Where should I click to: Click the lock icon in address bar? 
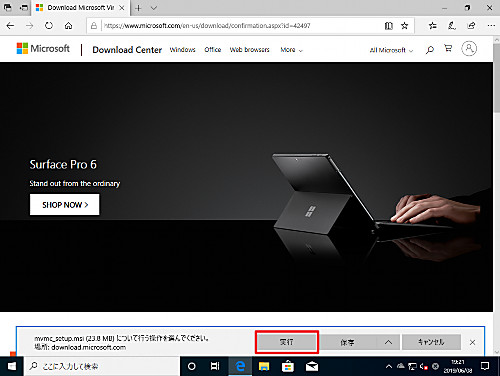coord(94,26)
